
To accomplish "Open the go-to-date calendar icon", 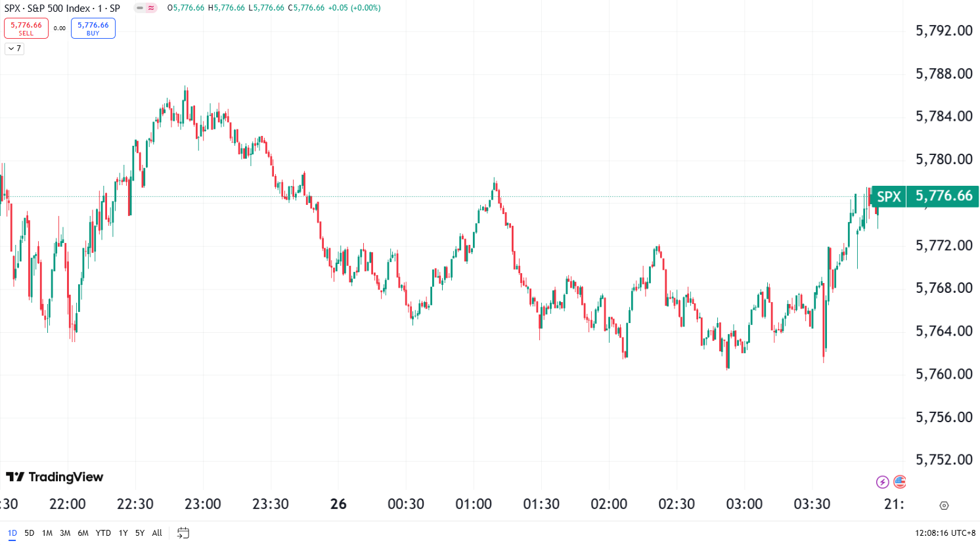I will 183,533.
